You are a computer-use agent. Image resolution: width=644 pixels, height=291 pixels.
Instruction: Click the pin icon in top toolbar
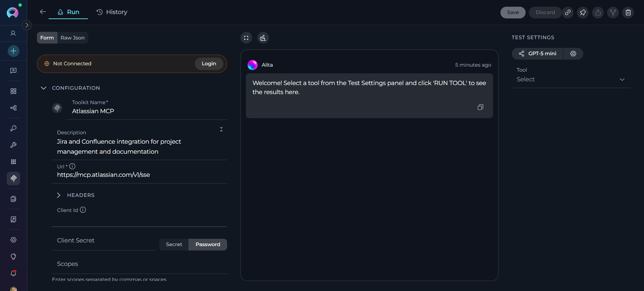click(x=583, y=12)
